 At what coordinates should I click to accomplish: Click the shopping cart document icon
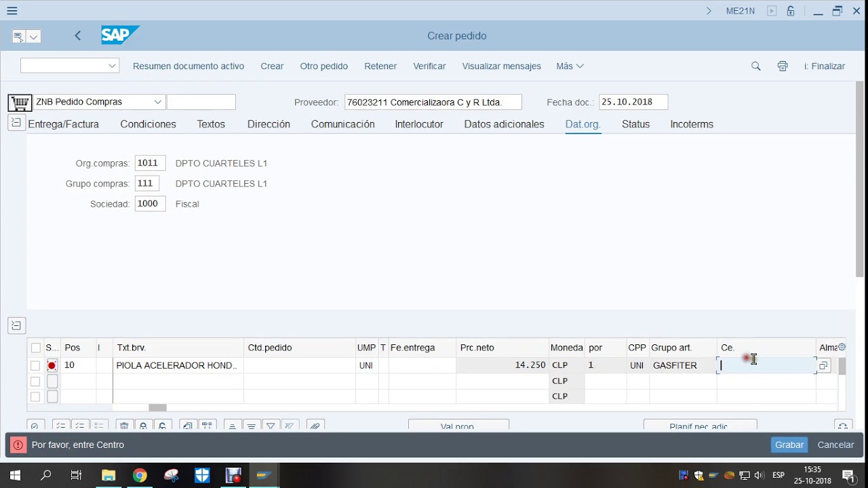(x=20, y=102)
